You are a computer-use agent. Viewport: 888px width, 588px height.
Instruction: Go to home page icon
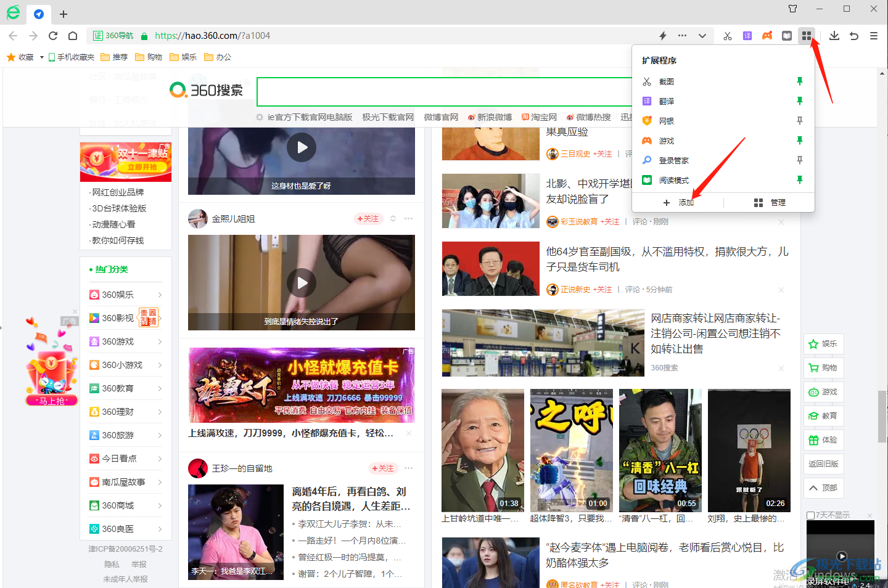[x=73, y=36]
